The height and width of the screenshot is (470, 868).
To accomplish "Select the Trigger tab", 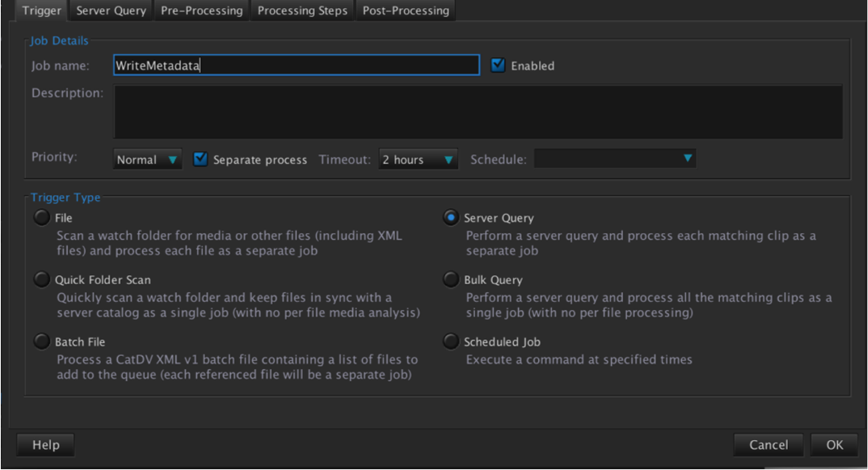I will coord(41,10).
